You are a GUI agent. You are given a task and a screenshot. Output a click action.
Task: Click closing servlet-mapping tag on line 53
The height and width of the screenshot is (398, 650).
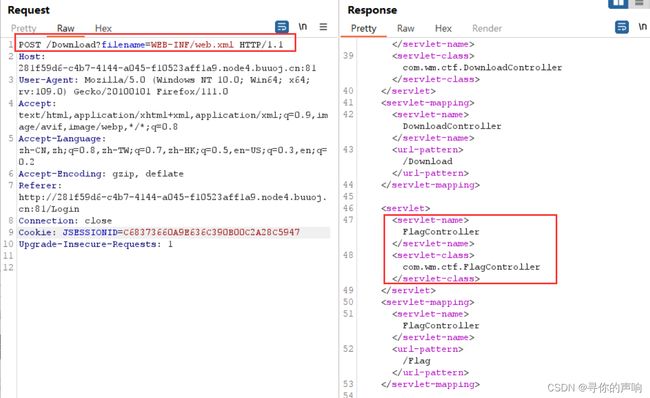430,384
